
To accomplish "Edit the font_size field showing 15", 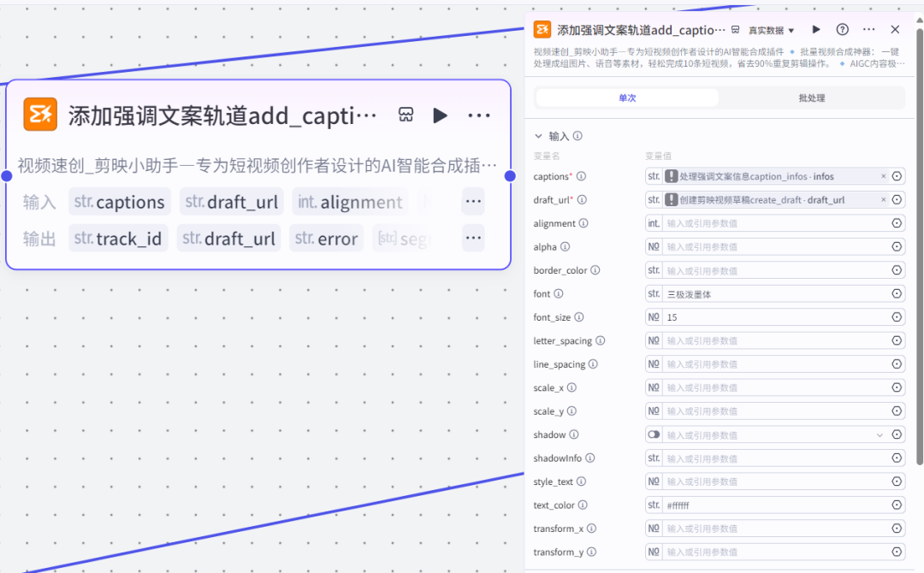I will click(x=775, y=316).
